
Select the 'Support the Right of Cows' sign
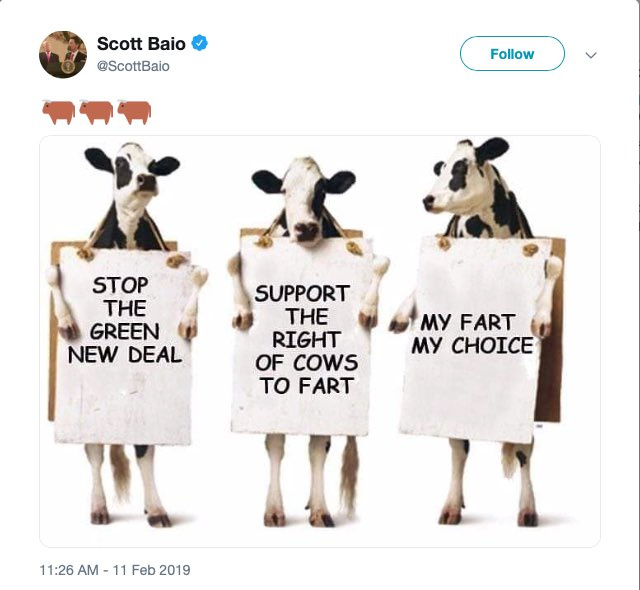305,338
